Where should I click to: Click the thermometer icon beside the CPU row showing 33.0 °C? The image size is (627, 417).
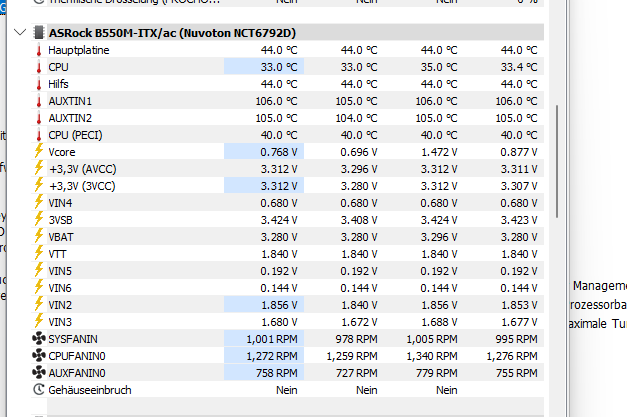tap(39, 67)
